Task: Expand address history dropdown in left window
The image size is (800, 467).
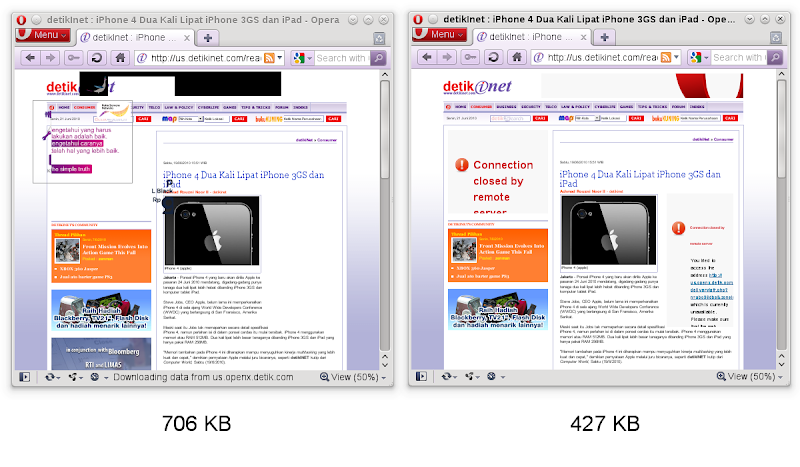Action: click(280, 58)
